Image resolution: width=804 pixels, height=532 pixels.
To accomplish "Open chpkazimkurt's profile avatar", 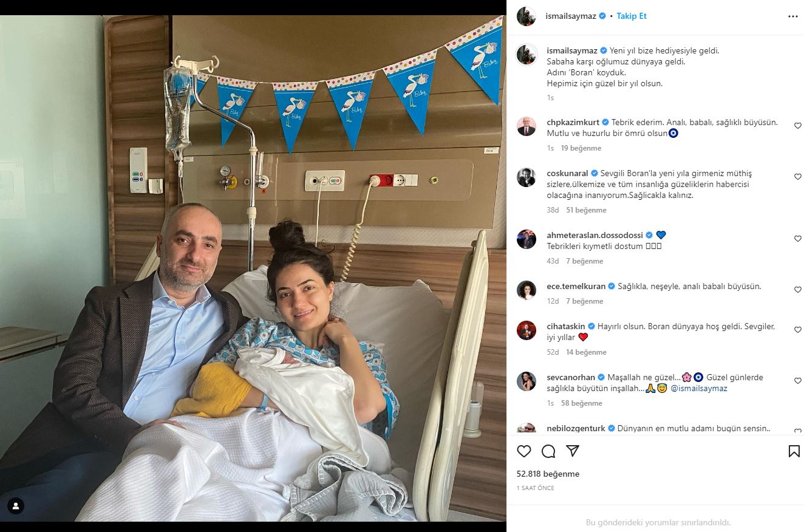I will pos(526,126).
